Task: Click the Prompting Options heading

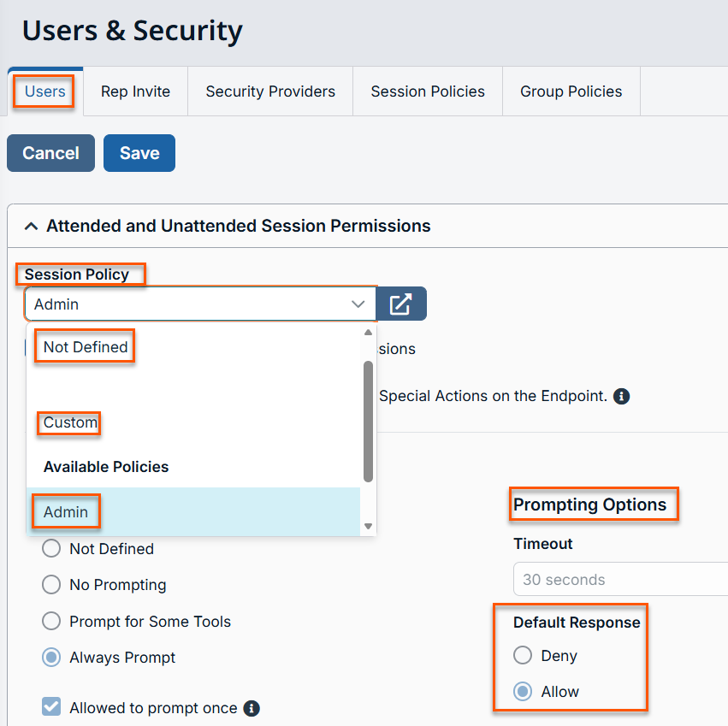Action: (589, 505)
